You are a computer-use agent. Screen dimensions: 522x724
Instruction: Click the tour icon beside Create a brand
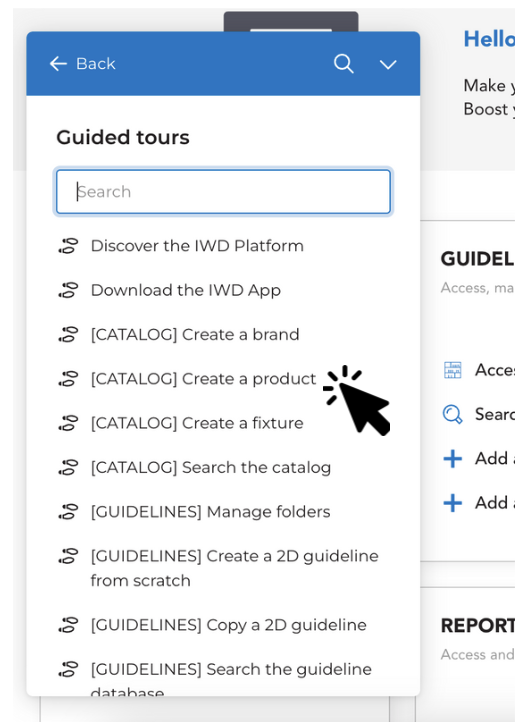coord(68,334)
